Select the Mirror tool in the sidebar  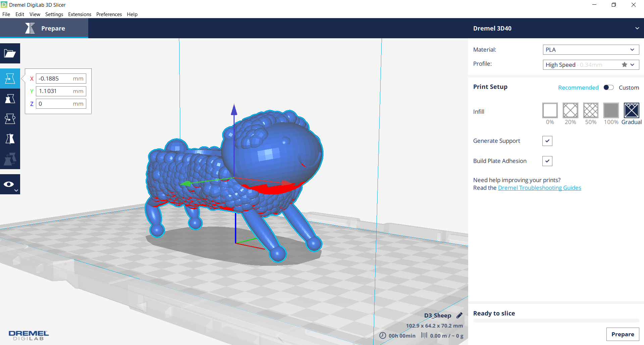(10, 139)
